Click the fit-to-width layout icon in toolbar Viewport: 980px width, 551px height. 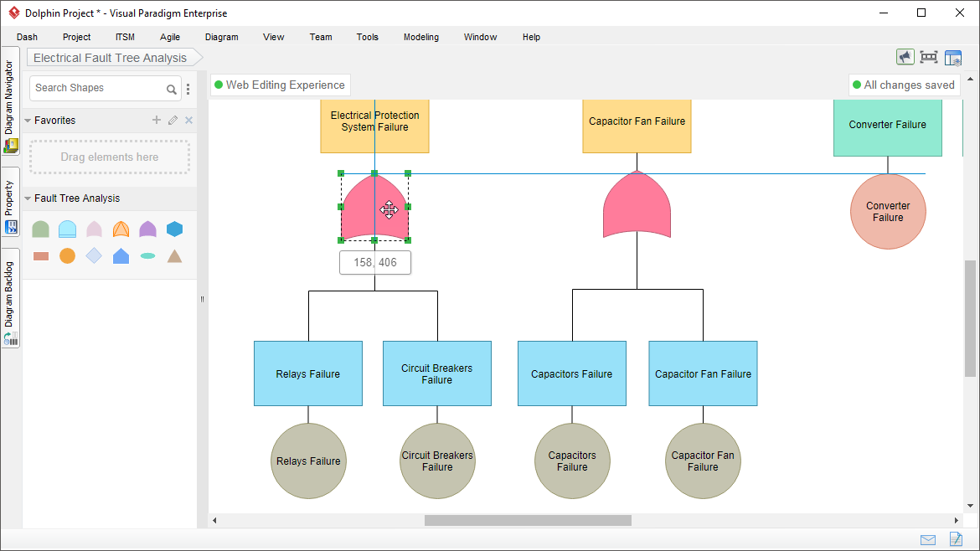point(929,58)
